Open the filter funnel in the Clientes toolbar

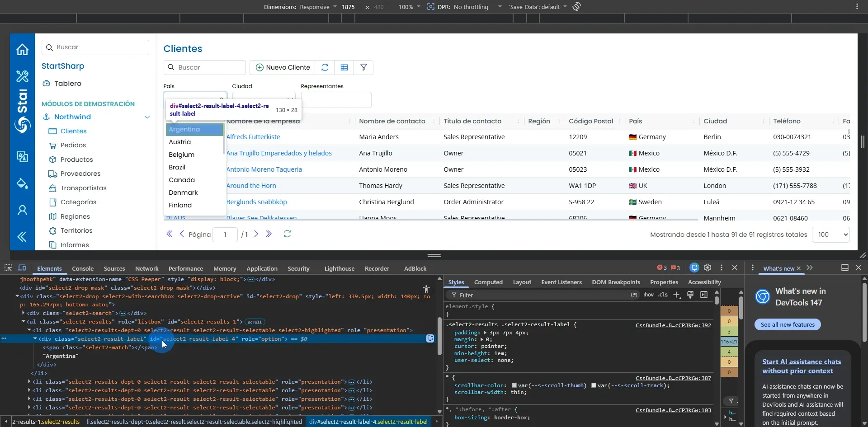[x=363, y=67]
